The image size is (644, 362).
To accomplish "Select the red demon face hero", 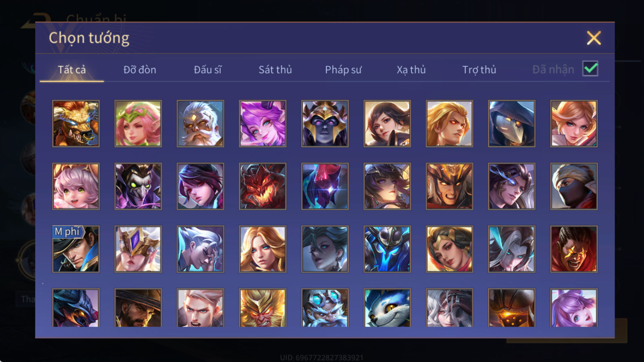I will 263,186.
